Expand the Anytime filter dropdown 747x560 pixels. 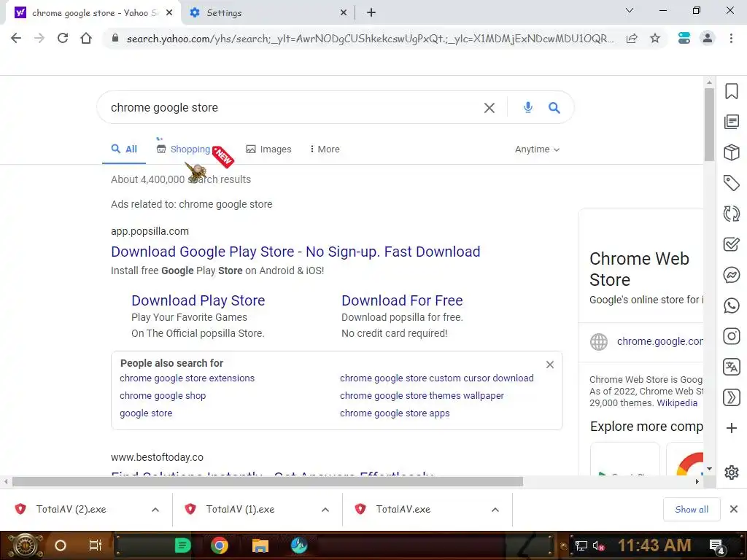[537, 149]
